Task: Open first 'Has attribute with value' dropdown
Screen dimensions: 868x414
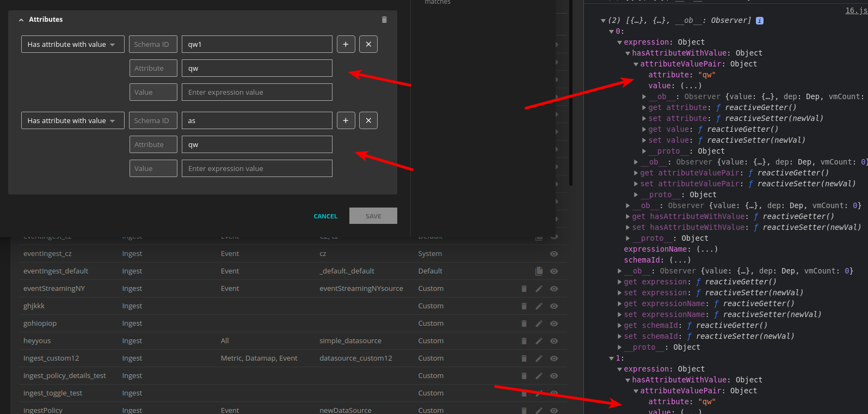Action: [x=72, y=44]
